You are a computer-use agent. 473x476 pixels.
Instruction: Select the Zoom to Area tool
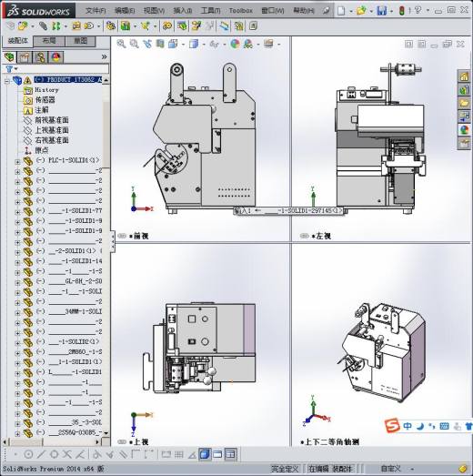point(134,44)
